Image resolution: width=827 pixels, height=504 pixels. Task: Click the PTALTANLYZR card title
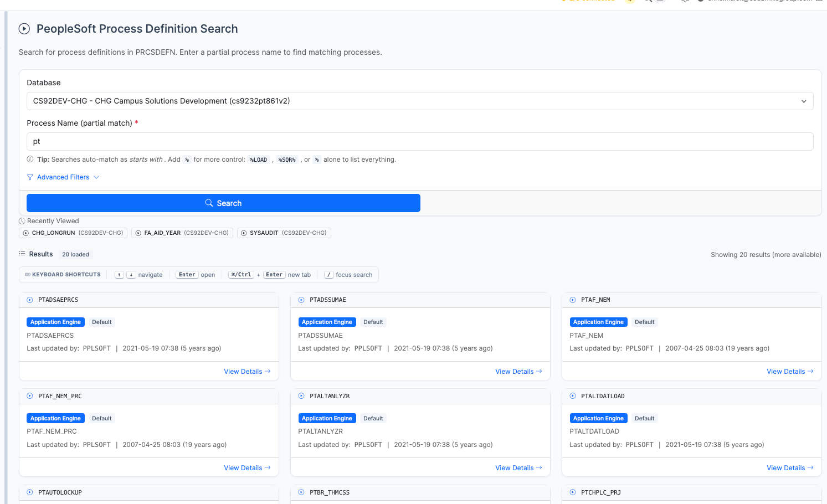click(330, 397)
